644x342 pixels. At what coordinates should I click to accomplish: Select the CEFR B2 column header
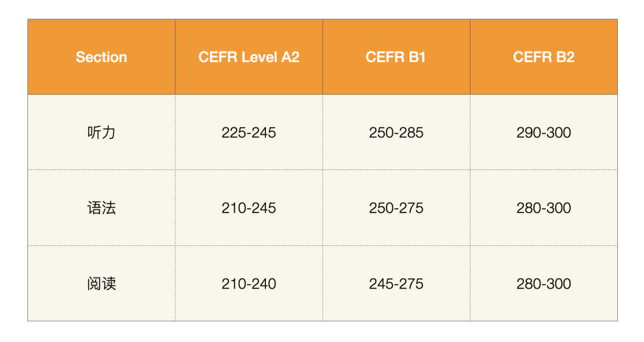[x=544, y=57]
